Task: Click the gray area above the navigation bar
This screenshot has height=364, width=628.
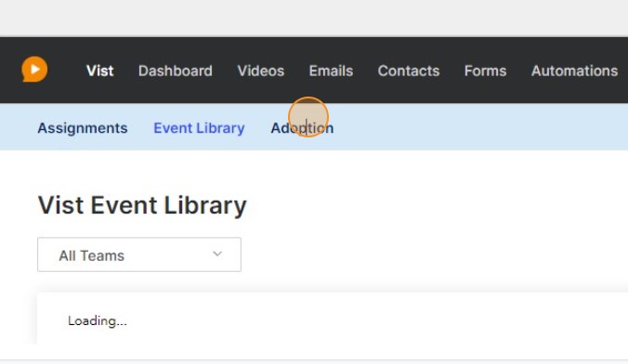Action: [x=314, y=18]
